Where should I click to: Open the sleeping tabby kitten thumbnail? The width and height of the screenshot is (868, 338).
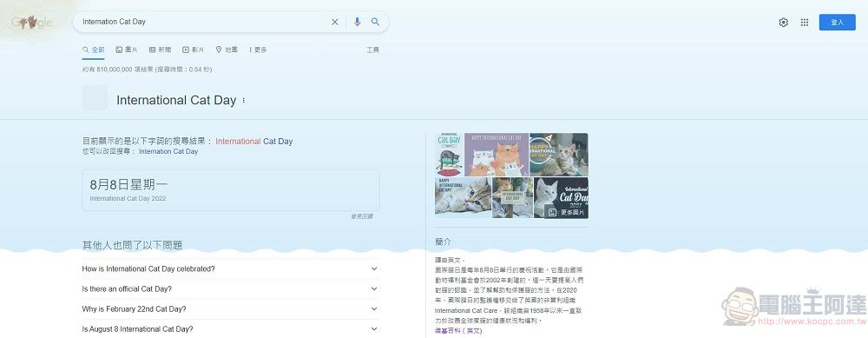tap(463, 197)
